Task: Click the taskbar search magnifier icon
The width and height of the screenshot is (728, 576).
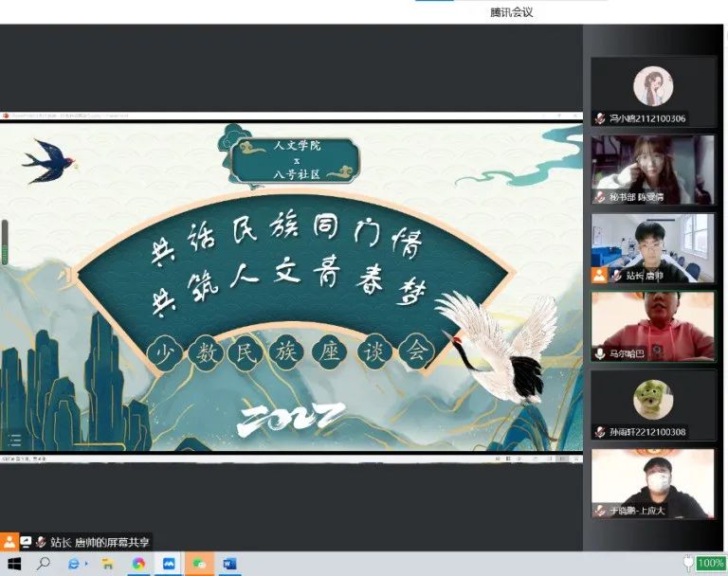Action: [43, 564]
